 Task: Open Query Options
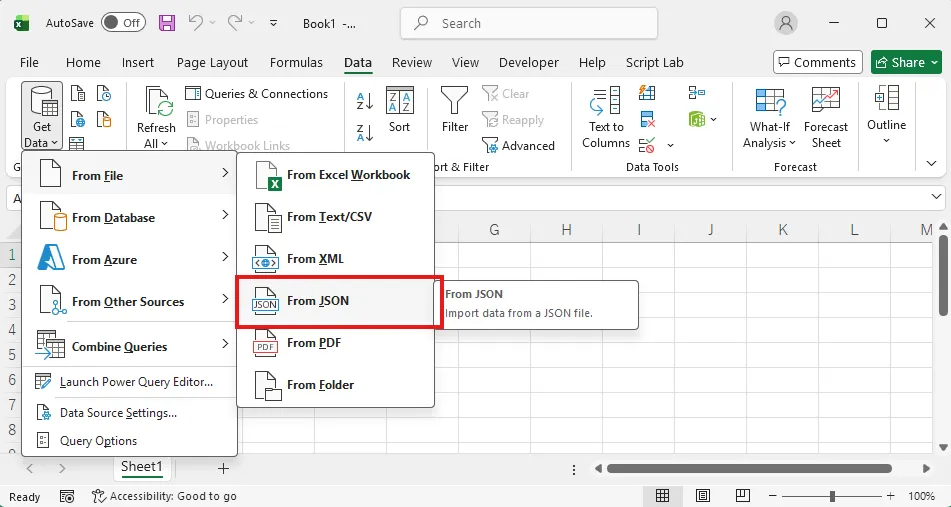pyautogui.click(x=129, y=441)
